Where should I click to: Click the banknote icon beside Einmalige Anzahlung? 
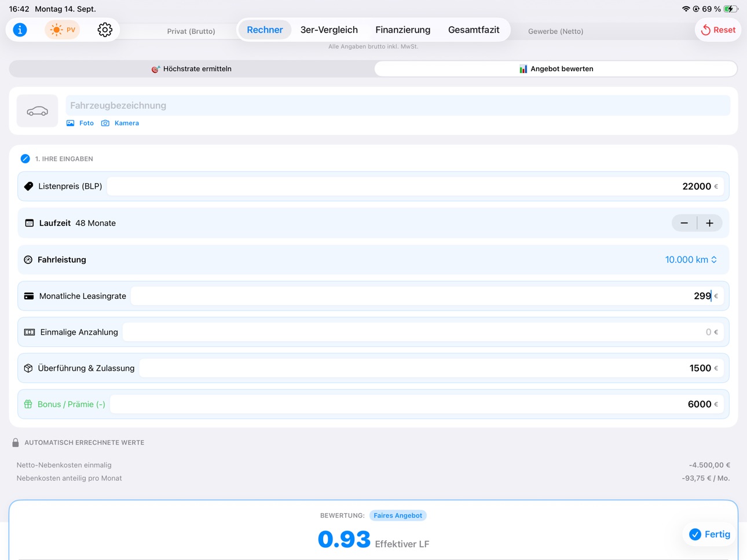30,332
